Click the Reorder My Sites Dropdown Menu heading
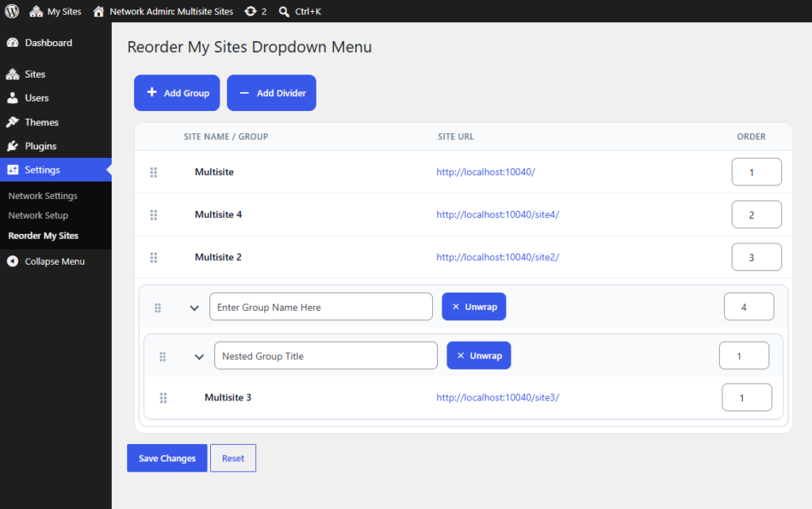 point(250,47)
